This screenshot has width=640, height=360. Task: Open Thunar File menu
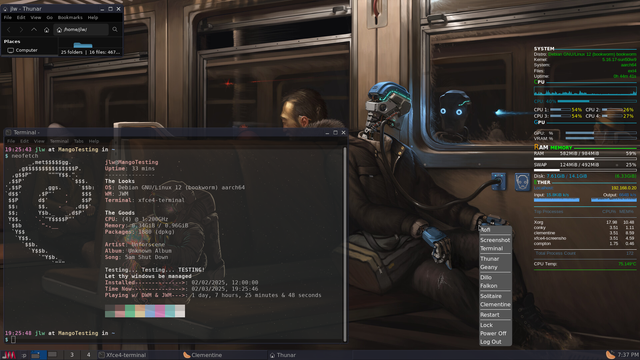coord(8,18)
